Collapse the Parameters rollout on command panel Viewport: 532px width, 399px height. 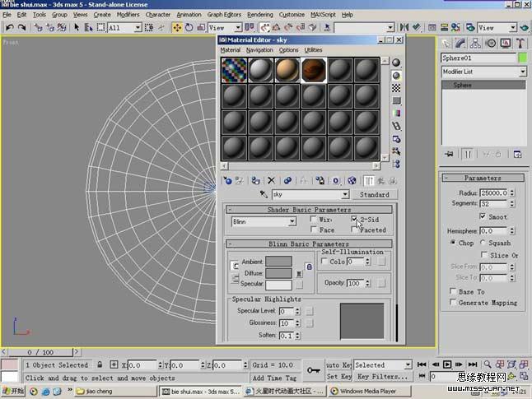pos(483,178)
